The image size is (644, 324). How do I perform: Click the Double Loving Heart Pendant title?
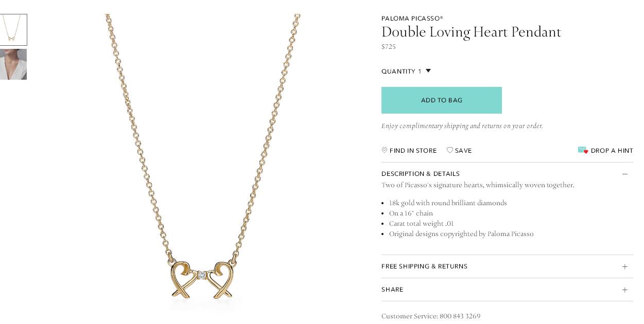click(x=471, y=32)
